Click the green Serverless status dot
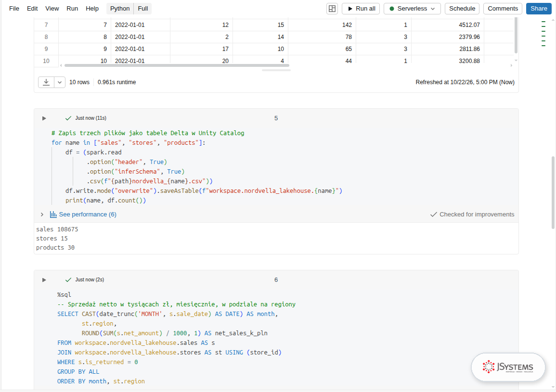556x392 pixels. point(392,9)
